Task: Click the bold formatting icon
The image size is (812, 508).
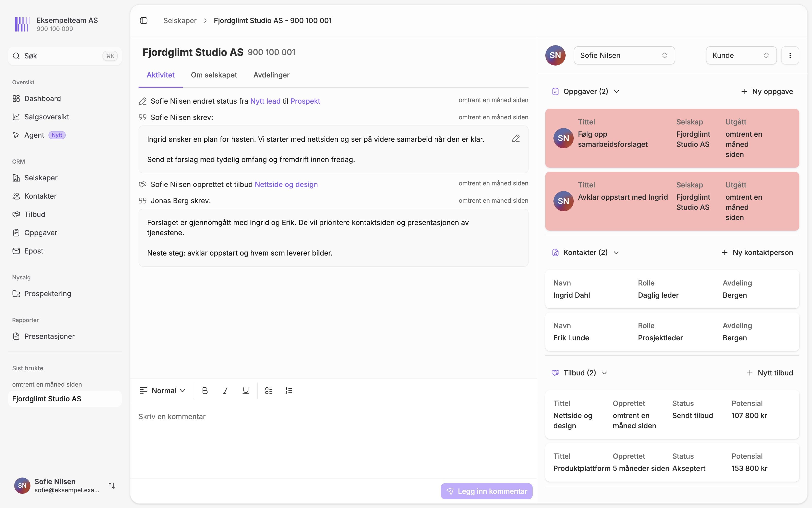Action: (205, 390)
